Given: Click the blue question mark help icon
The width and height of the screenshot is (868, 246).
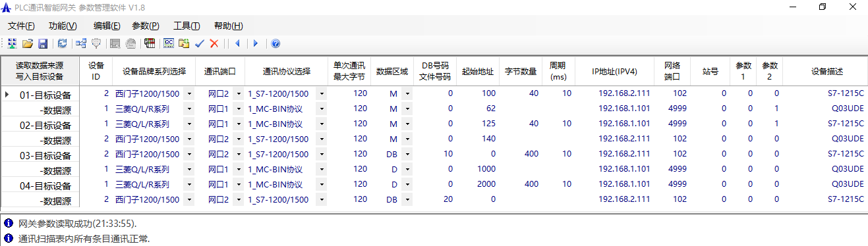Looking at the screenshot, I should 275,43.
